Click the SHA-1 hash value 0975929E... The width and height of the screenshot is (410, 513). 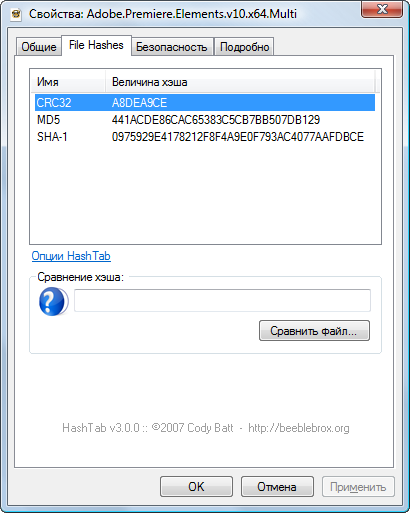coord(238,137)
